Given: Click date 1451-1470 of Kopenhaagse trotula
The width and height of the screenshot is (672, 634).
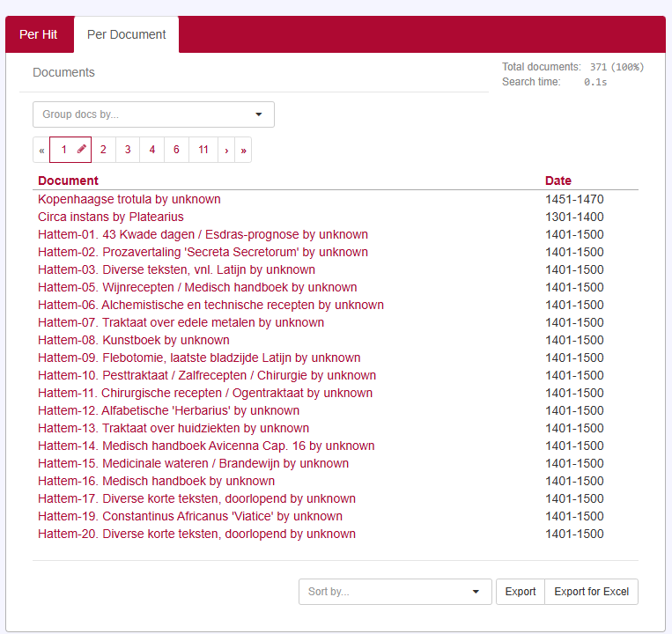Looking at the screenshot, I should coord(574,199).
